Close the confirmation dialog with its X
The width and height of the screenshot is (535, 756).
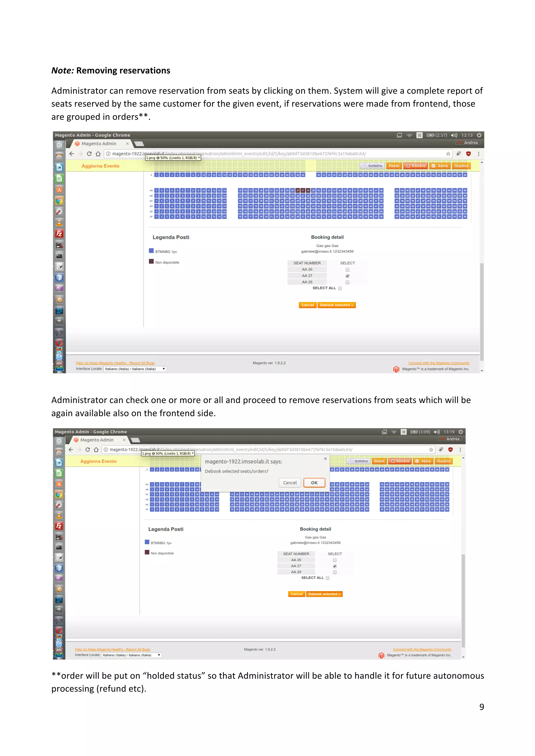click(325, 459)
